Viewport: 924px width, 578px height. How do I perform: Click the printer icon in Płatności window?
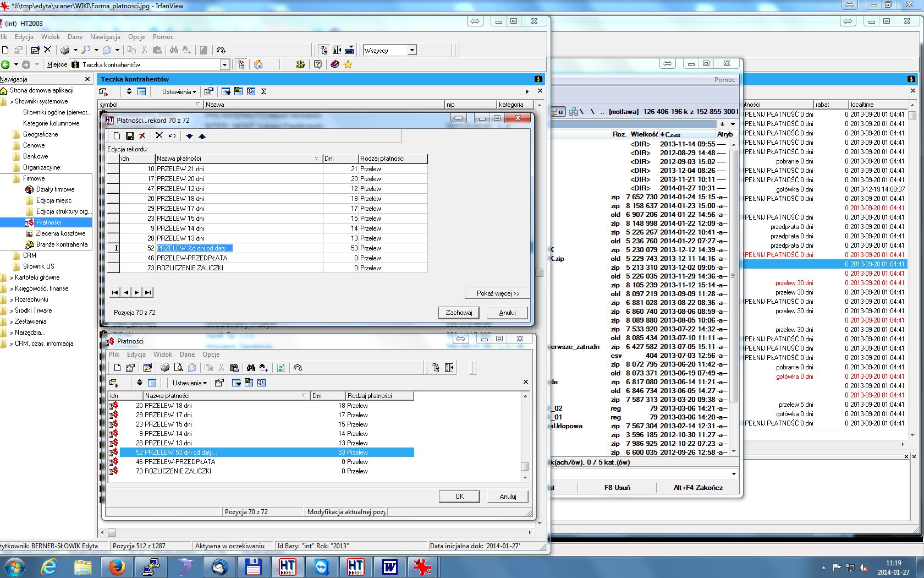[165, 368]
